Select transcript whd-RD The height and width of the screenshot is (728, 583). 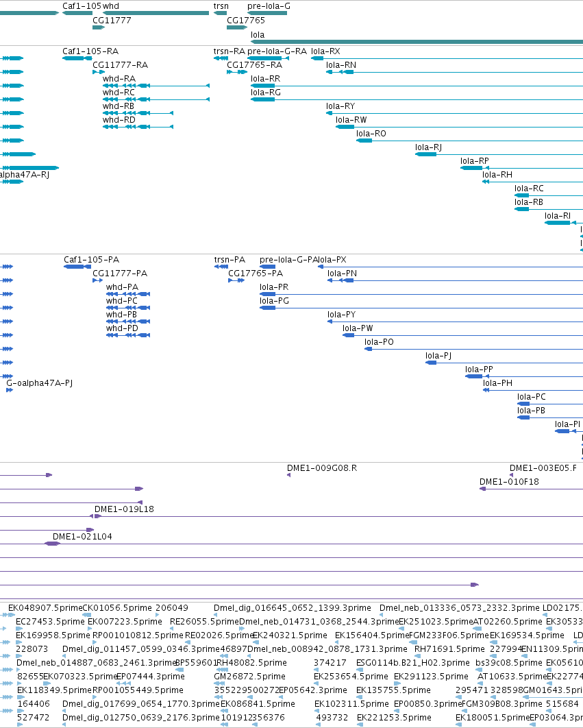pos(119,120)
